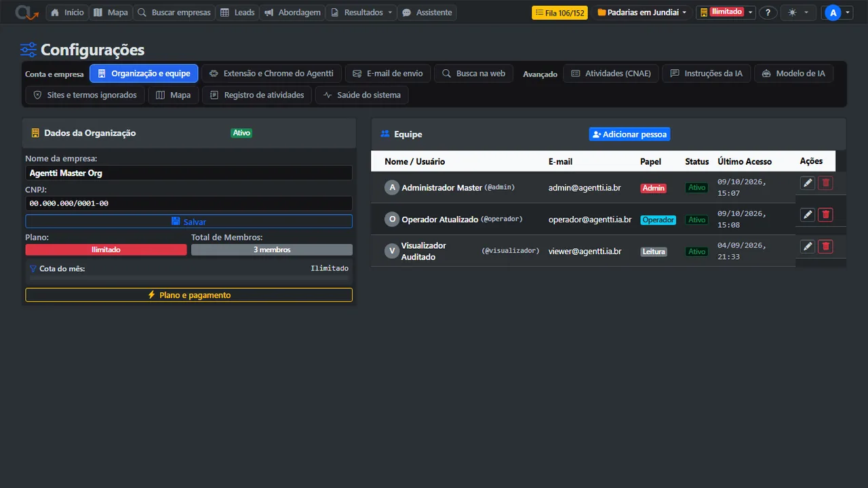The height and width of the screenshot is (488, 868).
Task: Open the Modelo de IA tab
Action: (793, 73)
